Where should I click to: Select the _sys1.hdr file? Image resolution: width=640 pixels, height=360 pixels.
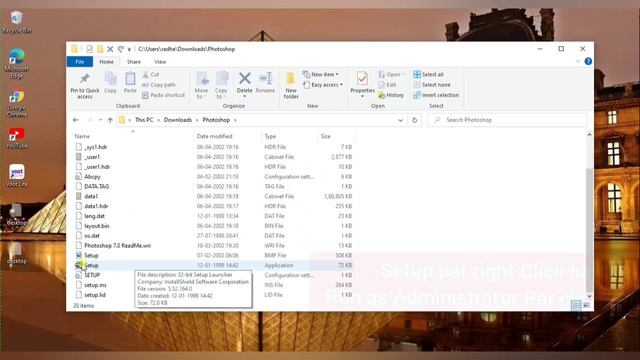213,147
